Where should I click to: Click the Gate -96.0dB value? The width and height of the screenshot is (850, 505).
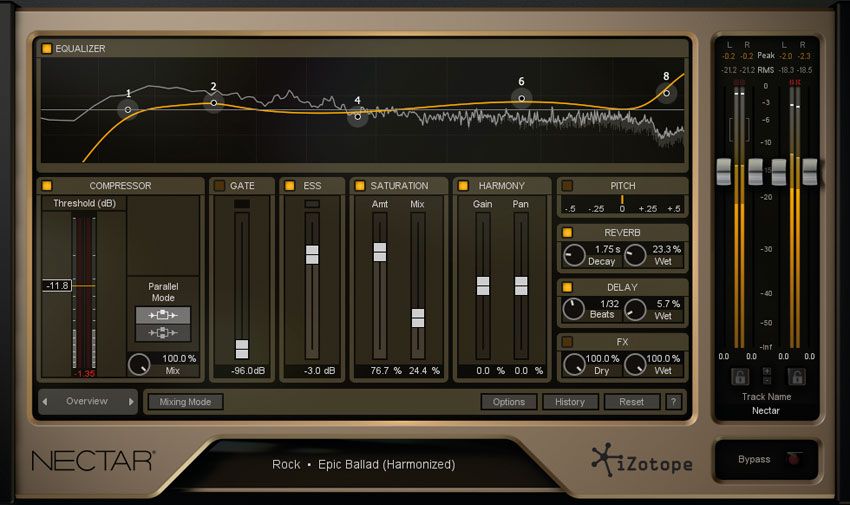point(248,371)
